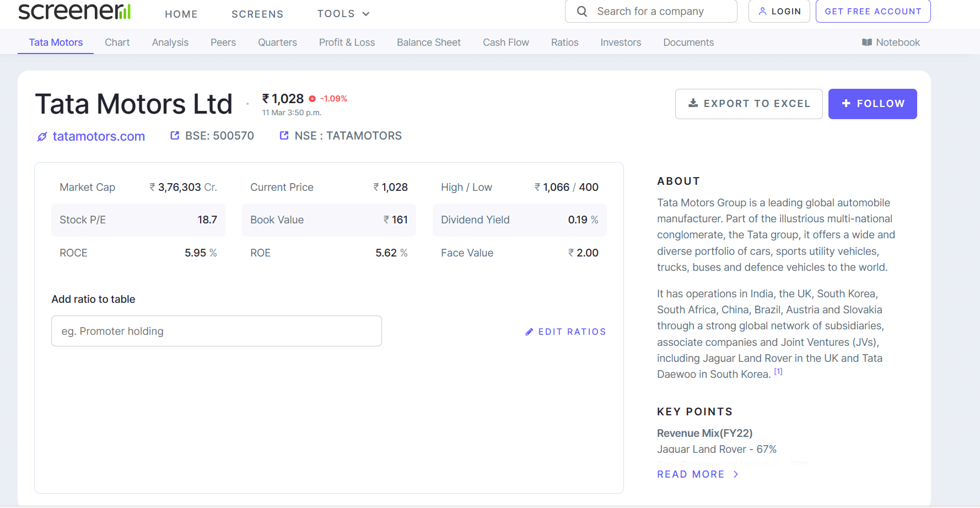Click the Notebook book icon

click(x=867, y=42)
